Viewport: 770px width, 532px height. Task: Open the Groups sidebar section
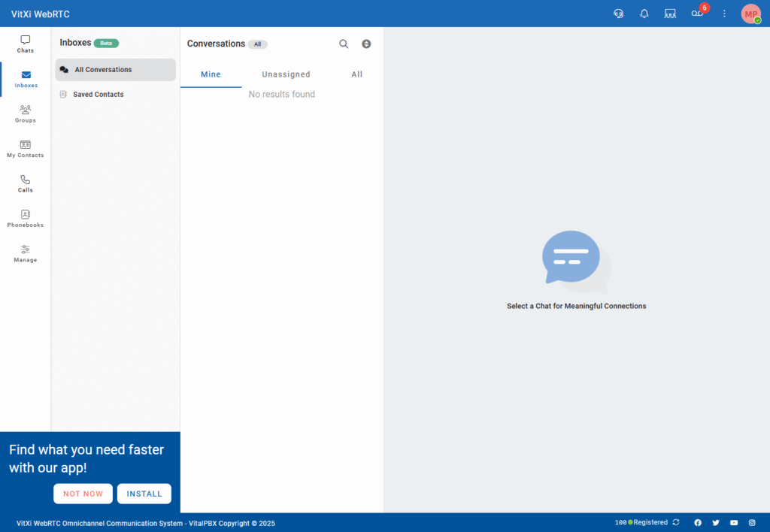click(25, 113)
